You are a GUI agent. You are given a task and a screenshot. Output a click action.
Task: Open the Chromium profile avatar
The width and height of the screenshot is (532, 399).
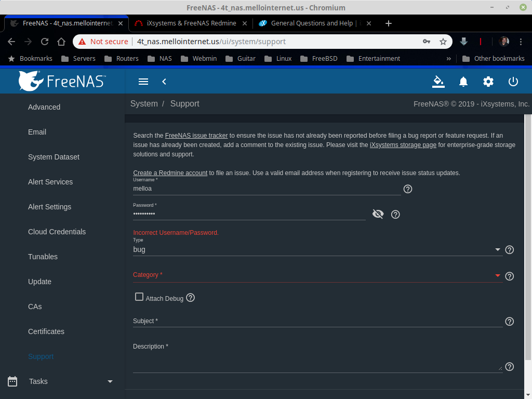504,42
